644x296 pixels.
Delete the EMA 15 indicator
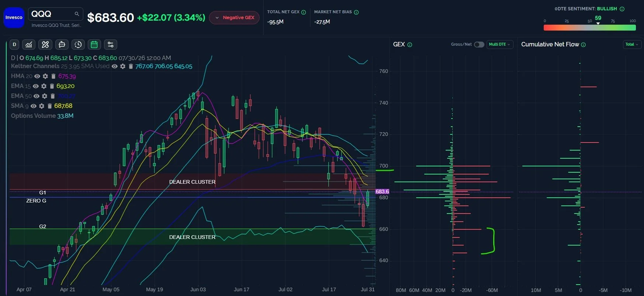click(x=52, y=86)
